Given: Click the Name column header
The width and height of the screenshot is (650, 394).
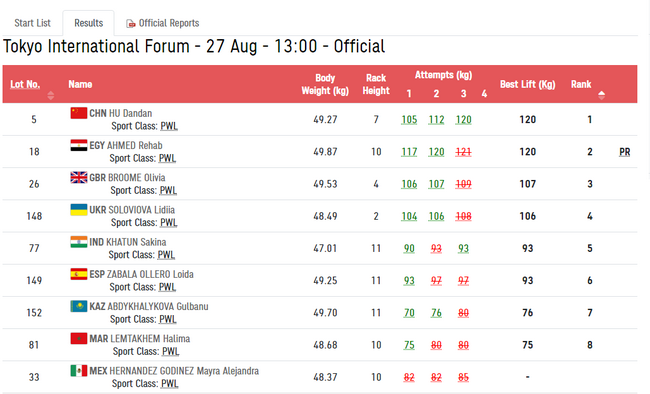Looking at the screenshot, I should pyautogui.click(x=80, y=84).
